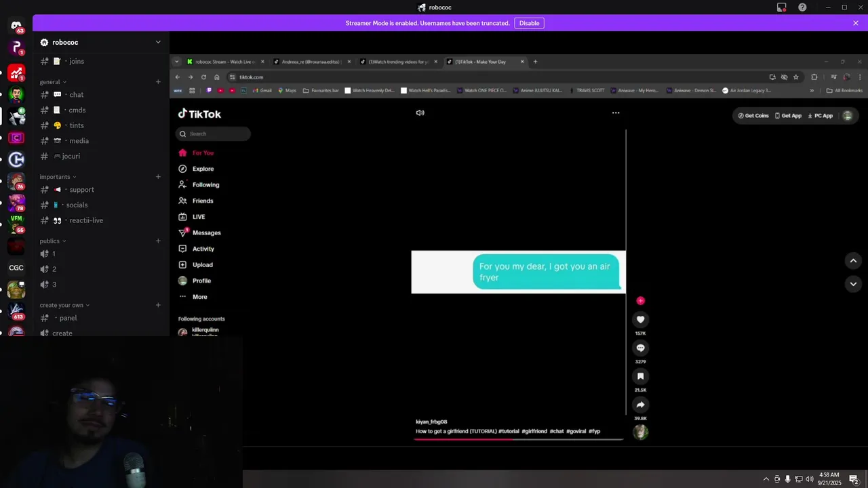
Task: Go back in the browser
Action: click(x=178, y=77)
